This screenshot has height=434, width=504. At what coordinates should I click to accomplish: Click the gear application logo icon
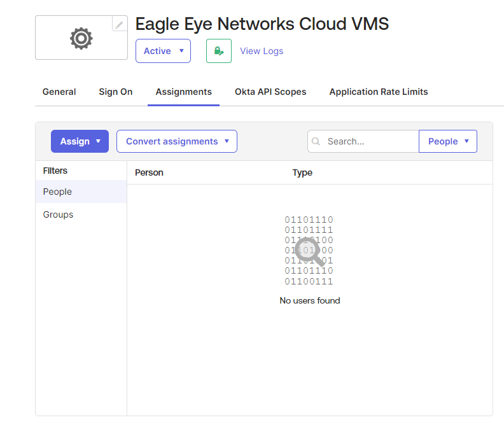tap(81, 39)
